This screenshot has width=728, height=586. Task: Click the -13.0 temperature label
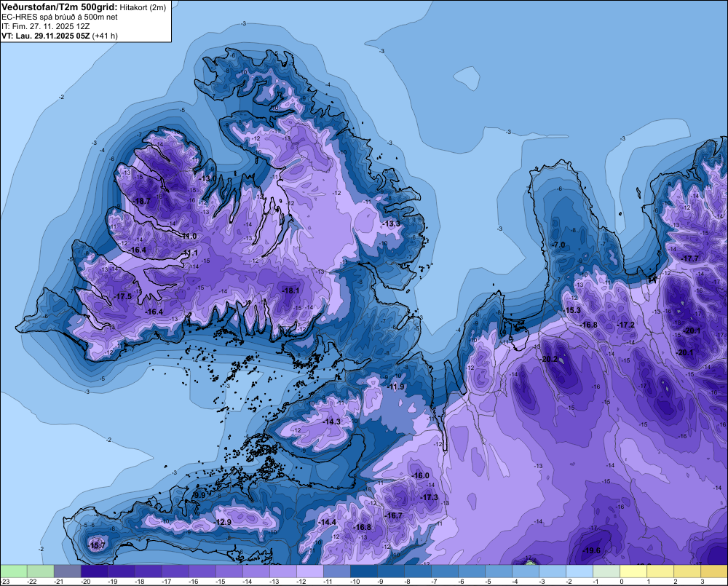tap(207, 178)
